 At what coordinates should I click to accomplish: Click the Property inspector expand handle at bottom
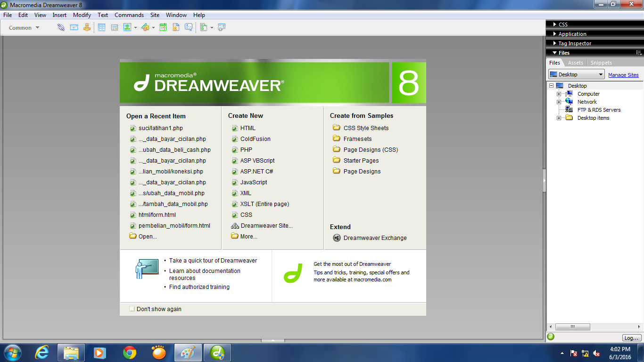click(273, 340)
